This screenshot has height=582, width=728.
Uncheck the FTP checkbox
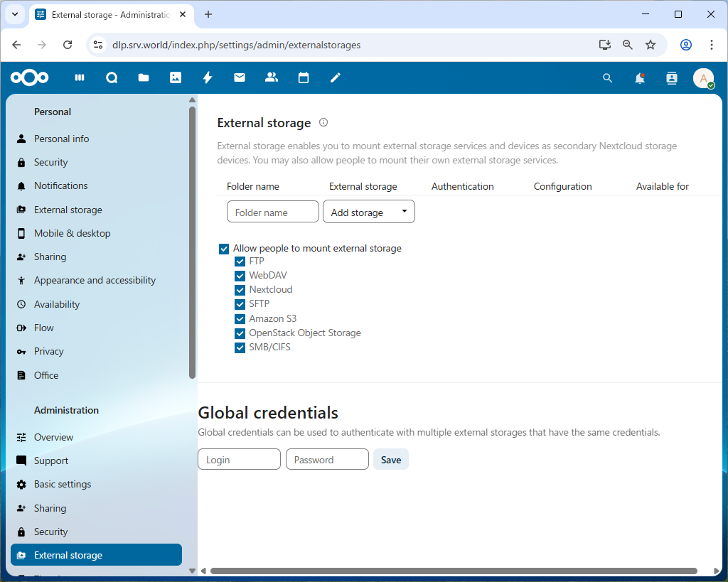(240, 262)
